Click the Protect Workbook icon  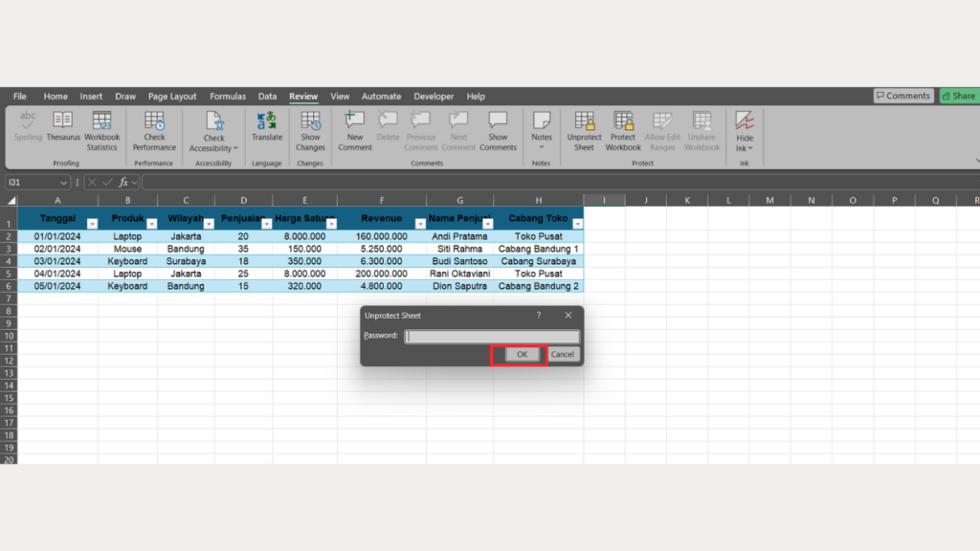tap(623, 121)
